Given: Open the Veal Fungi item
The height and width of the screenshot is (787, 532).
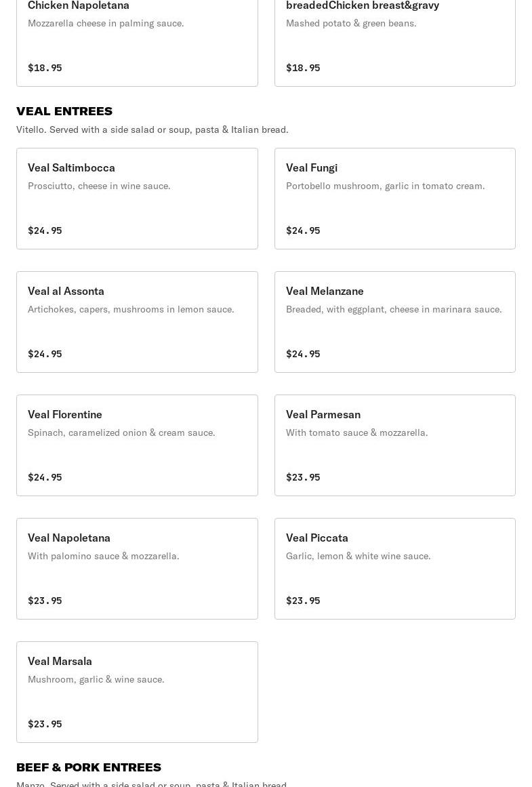Looking at the screenshot, I should point(395,198).
